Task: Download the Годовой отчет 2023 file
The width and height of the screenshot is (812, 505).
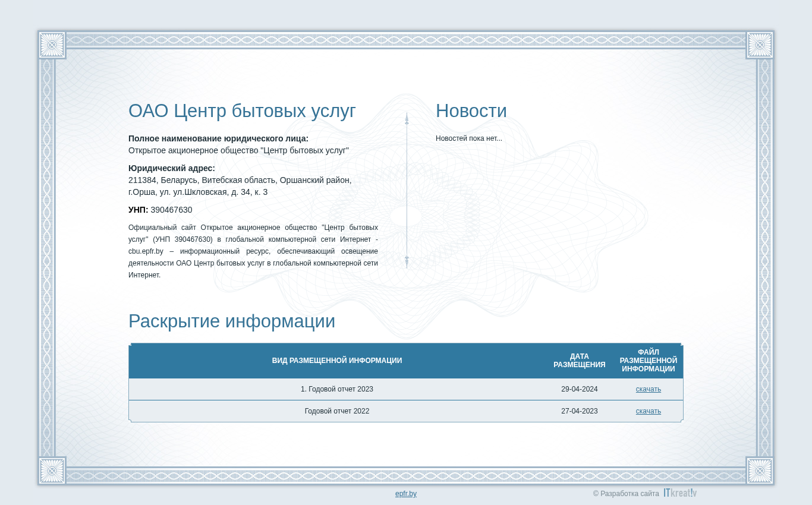Action: pyautogui.click(x=648, y=389)
